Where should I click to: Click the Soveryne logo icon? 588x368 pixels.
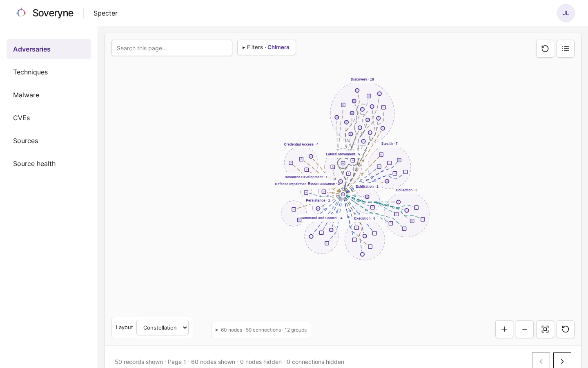pyautogui.click(x=21, y=13)
